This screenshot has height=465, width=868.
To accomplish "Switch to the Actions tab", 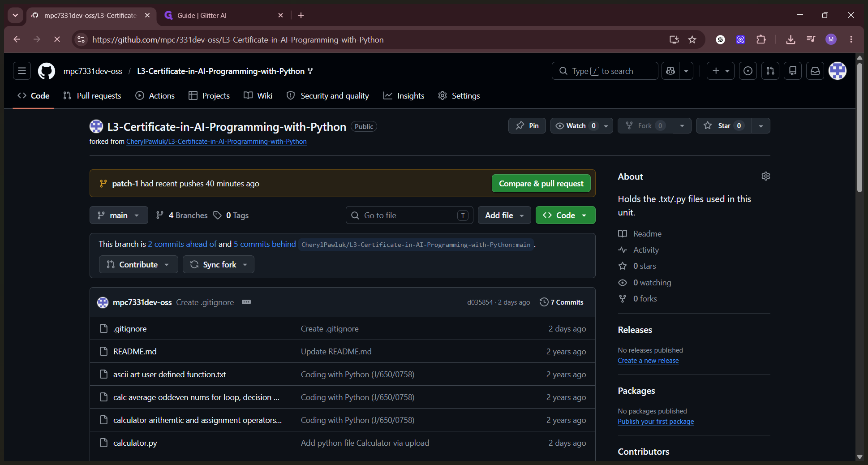I will pos(155,96).
